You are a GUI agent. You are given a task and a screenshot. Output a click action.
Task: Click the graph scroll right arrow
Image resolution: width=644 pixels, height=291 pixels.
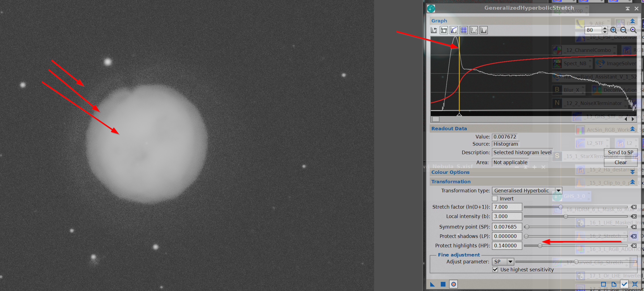pos(633,119)
